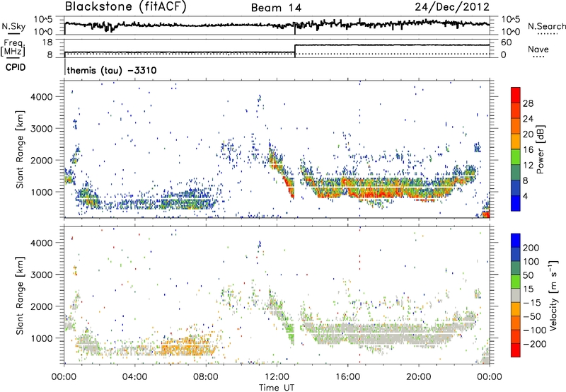Click the blue bottom of the power colorbar

[516, 204]
